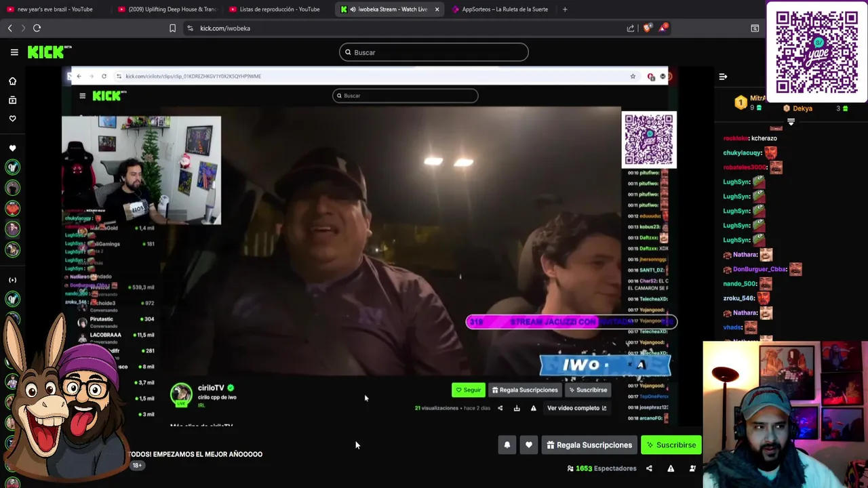Image resolution: width=868 pixels, height=488 pixels.
Task: Go back in the browser
Action: tap(9, 28)
